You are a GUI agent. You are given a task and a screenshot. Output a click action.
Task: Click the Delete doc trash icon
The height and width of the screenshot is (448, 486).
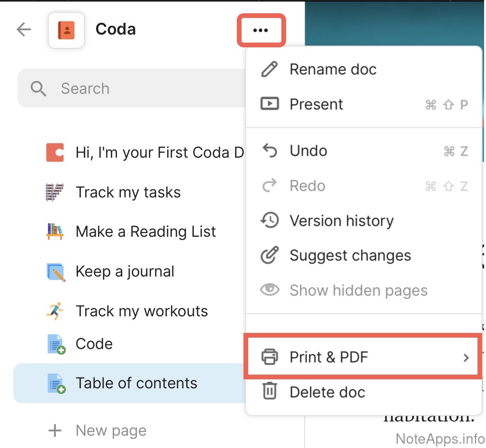[270, 392]
